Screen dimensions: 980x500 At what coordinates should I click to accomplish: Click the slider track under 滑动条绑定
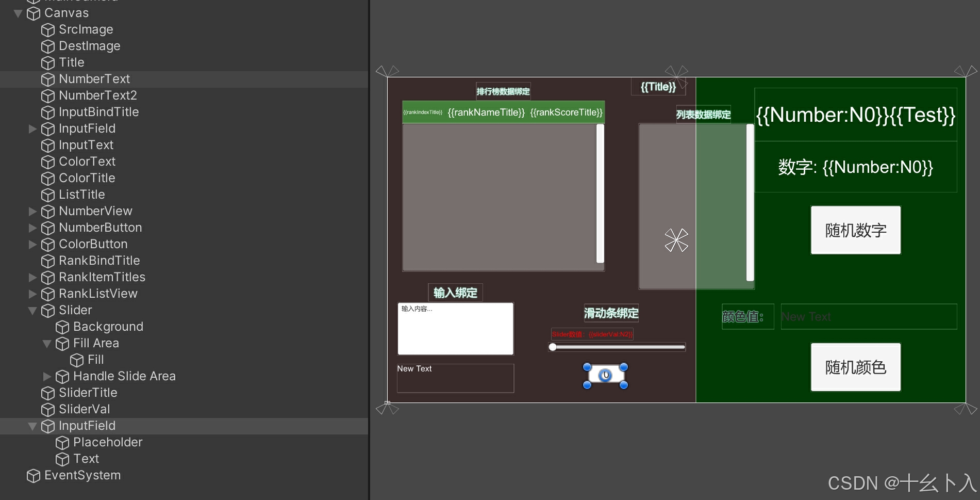[617, 347]
